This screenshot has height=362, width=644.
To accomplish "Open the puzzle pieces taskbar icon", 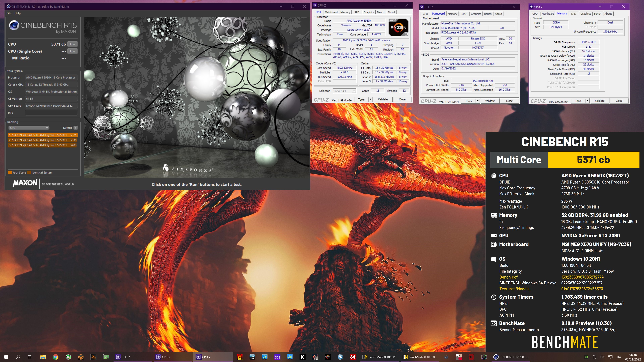I will [x=459, y=357].
